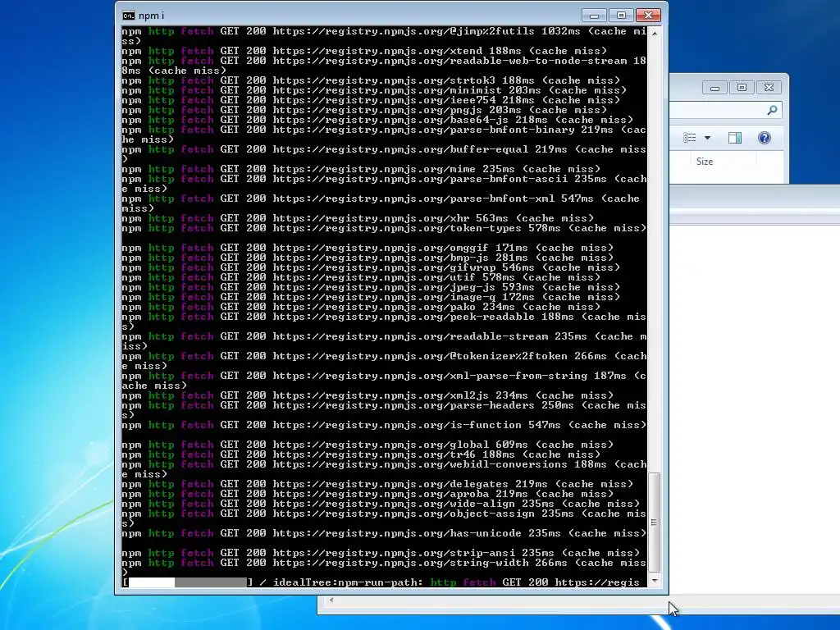The width and height of the screenshot is (840, 630).
Task: Click the console scrollbar down arrow
Action: click(x=654, y=582)
